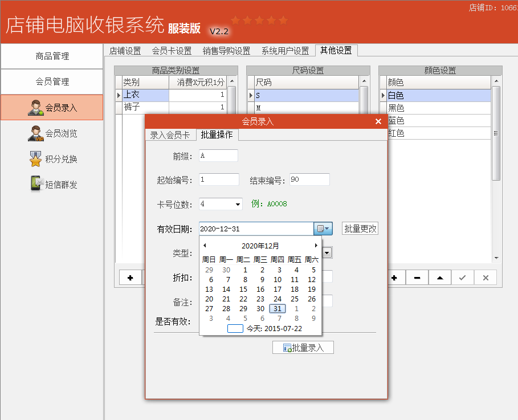Image resolution: width=518 pixels, height=420 pixels.
Task: Close the 会员录入 dialog
Action: click(x=378, y=121)
